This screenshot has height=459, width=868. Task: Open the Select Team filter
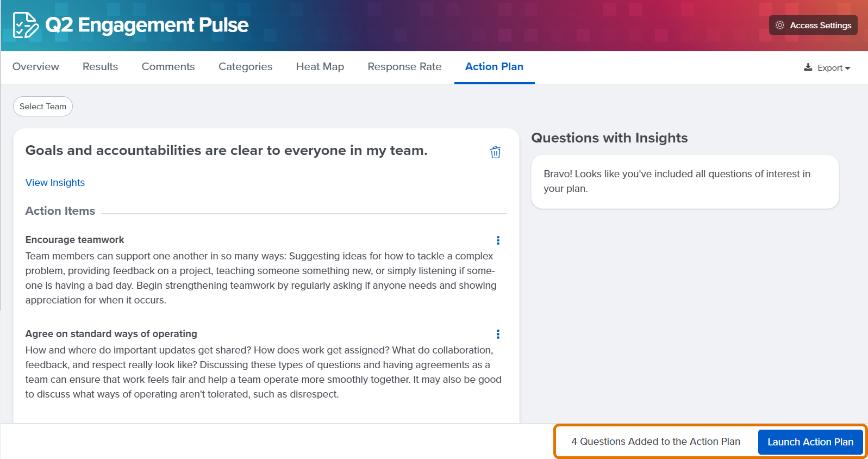(x=43, y=107)
